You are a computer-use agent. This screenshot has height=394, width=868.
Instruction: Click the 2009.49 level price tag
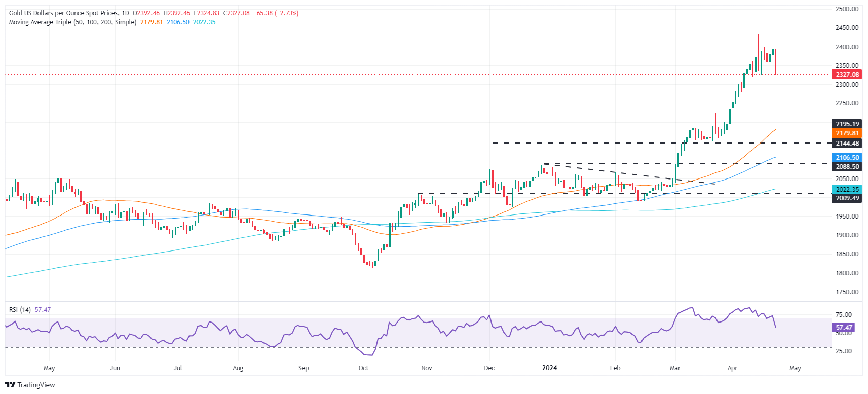847,198
